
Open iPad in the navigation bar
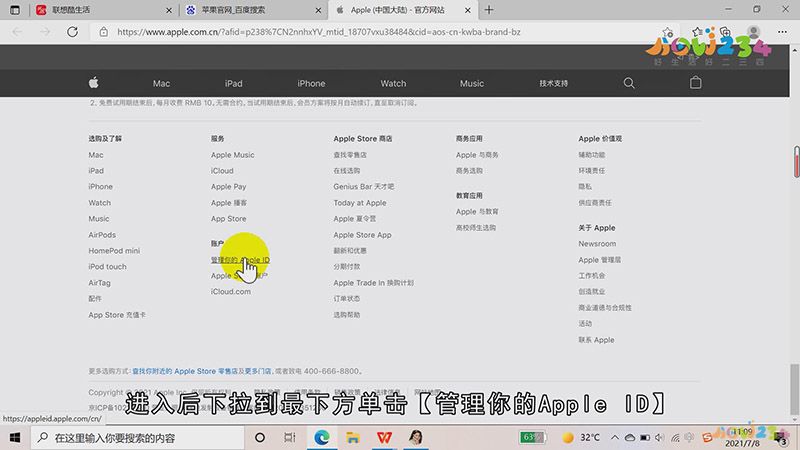coord(234,83)
